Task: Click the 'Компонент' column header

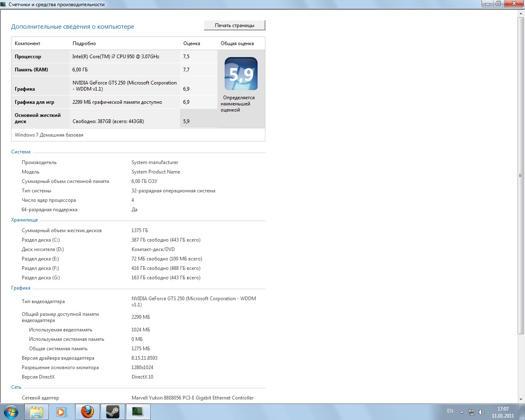Action: (27, 43)
